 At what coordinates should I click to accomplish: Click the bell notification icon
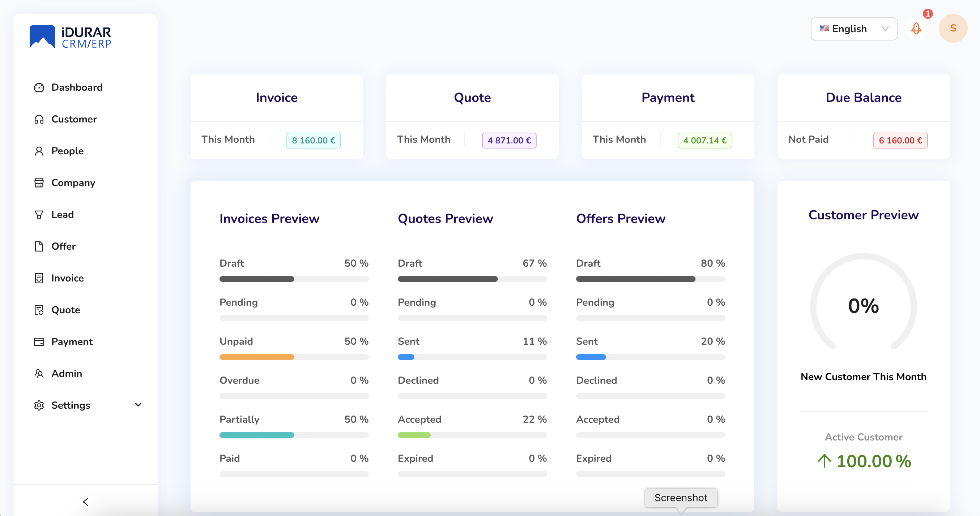coord(917,28)
